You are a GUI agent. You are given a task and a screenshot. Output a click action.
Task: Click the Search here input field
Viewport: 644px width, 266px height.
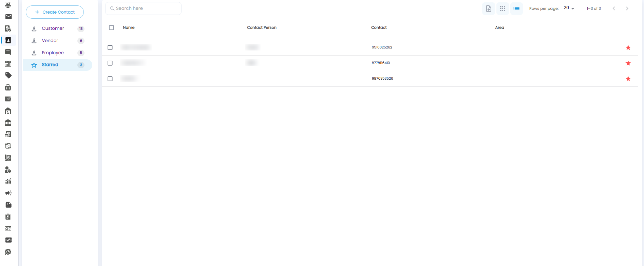pos(143,8)
